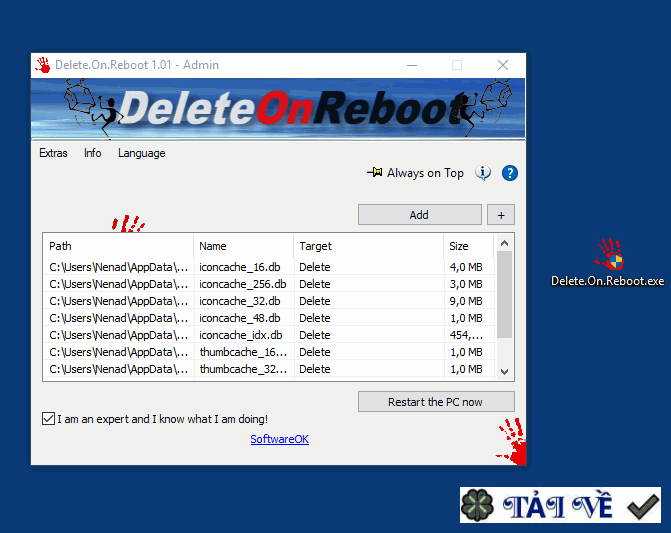Sort by the Path column header
The height and width of the screenshot is (533, 671).
tap(118, 246)
